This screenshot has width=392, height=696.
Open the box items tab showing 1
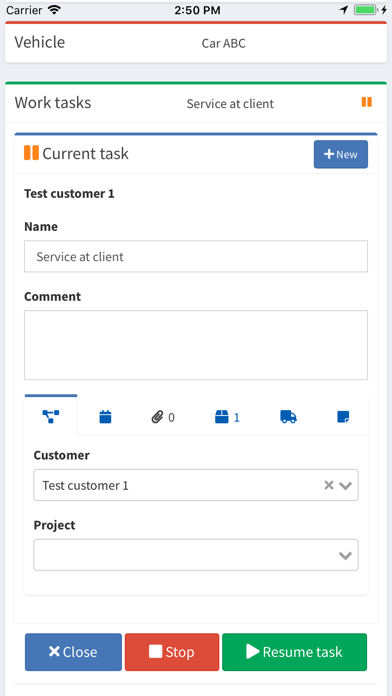(x=227, y=417)
